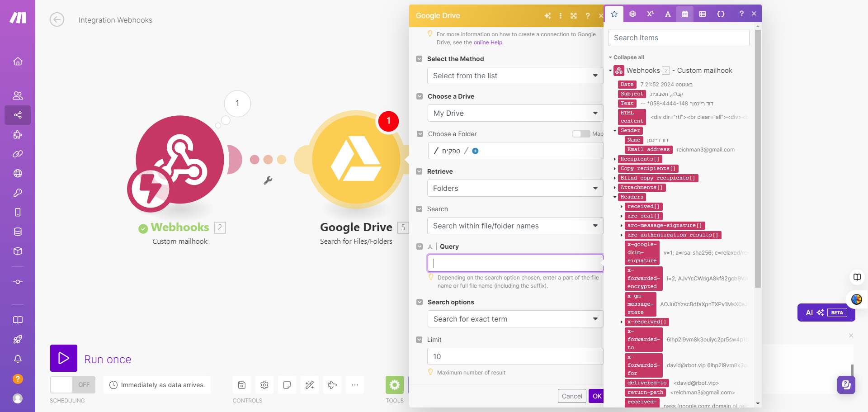Open the Connections link icon in sidebar
The image size is (868, 412).
pos(18,154)
